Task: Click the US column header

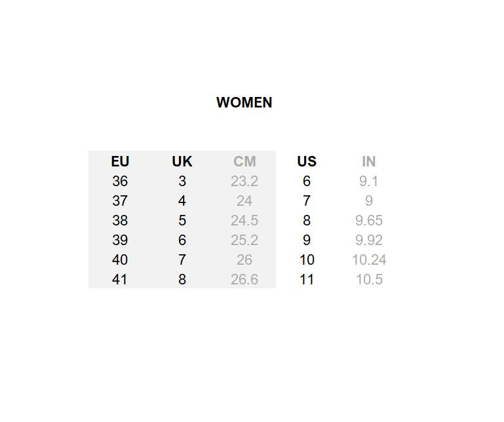Action: pyautogui.click(x=306, y=161)
